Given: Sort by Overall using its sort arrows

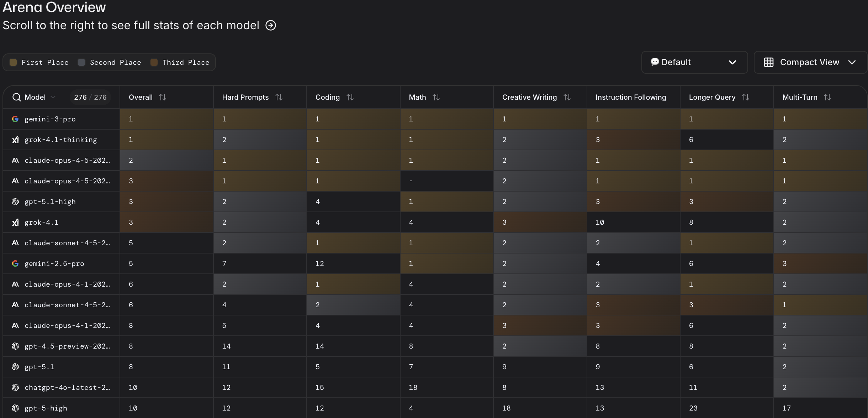Looking at the screenshot, I should point(163,97).
